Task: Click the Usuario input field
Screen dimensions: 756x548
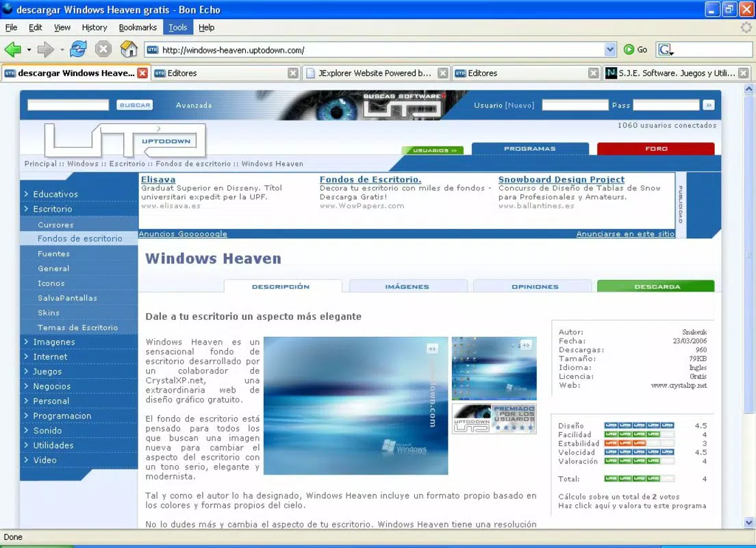Action: 575,105
